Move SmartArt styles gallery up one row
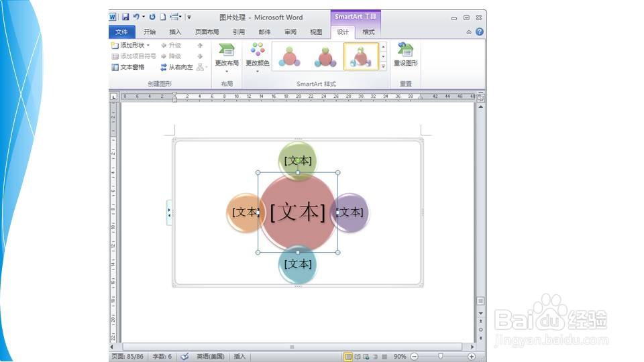This screenshot has width=644, height=362. (383, 47)
